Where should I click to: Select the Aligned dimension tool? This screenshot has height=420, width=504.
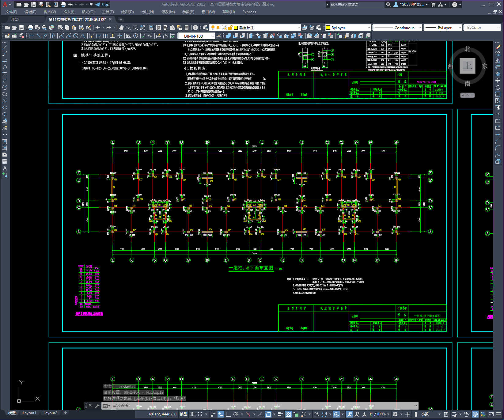tap(39, 36)
